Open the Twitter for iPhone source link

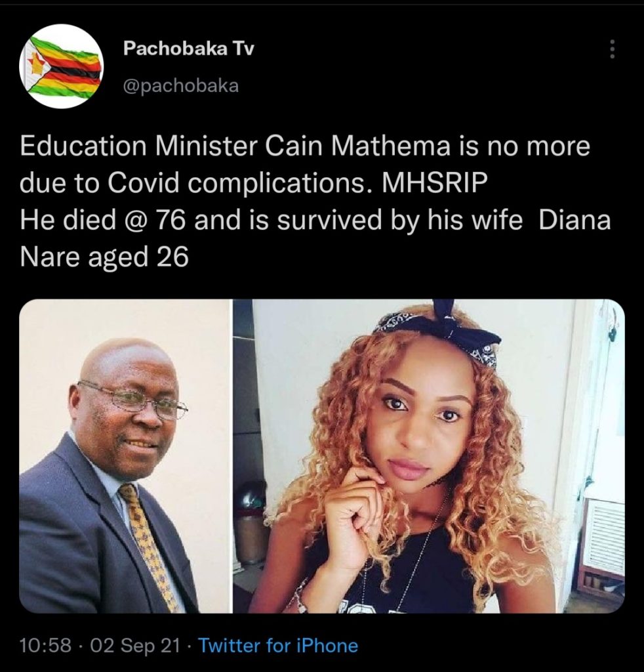click(x=278, y=645)
